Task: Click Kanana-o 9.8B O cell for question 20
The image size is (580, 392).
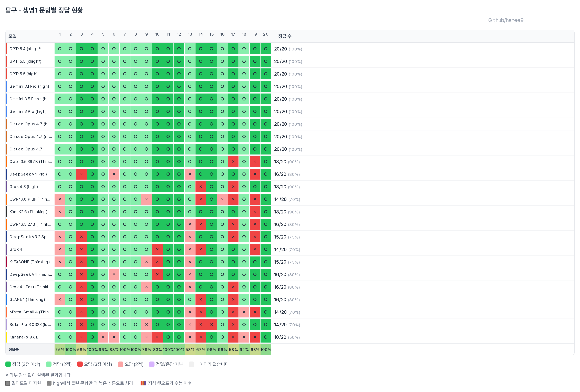Action: [x=266, y=337]
